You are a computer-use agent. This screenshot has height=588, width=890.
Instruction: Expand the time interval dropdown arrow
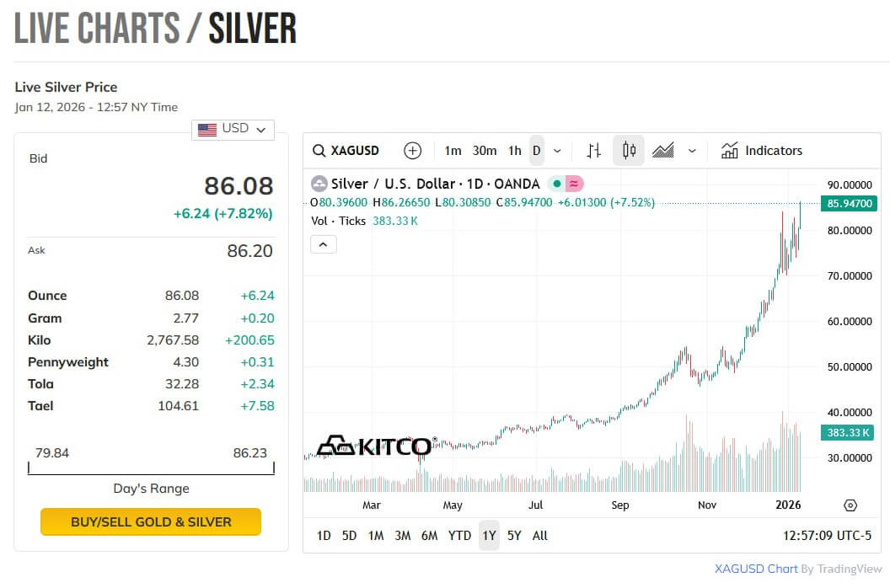[557, 151]
